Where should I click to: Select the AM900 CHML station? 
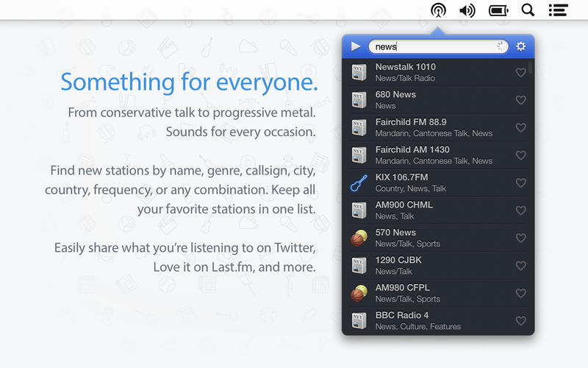pos(434,210)
